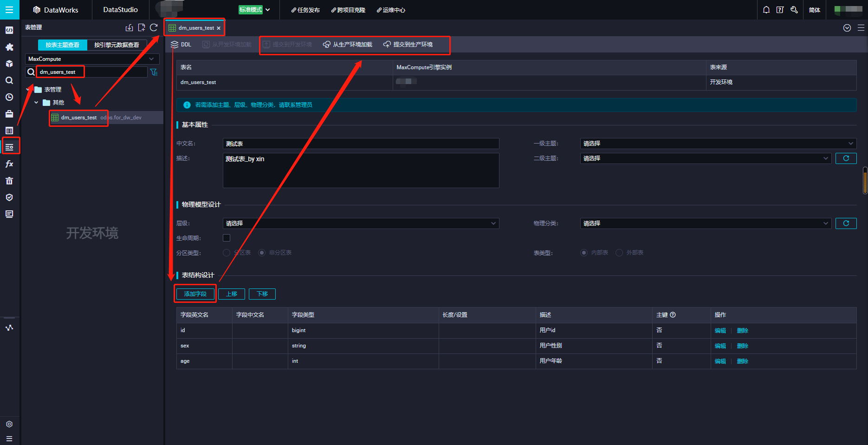Screen dimensions: 868x445
Task: Open the 物理分类 dropdown
Action: coord(706,223)
